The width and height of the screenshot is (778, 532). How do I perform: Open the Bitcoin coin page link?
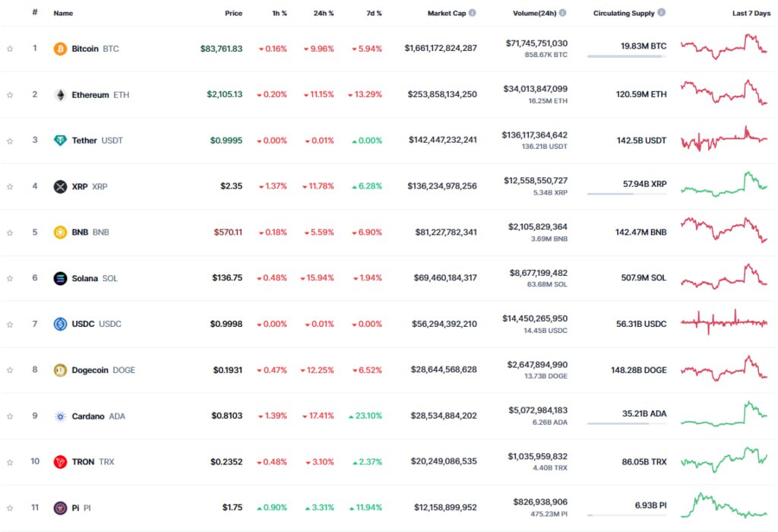[95, 49]
